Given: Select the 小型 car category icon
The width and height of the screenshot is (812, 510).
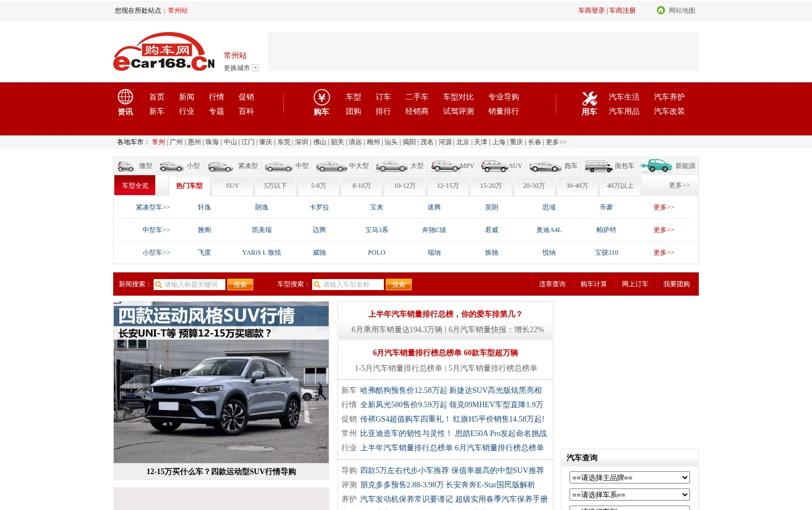Looking at the screenshot, I should [x=171, y=166].
